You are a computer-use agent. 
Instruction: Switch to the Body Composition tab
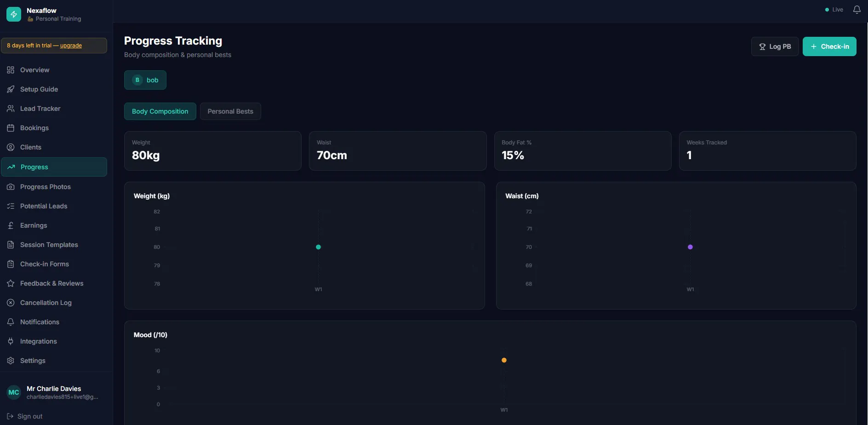[160, 111]
